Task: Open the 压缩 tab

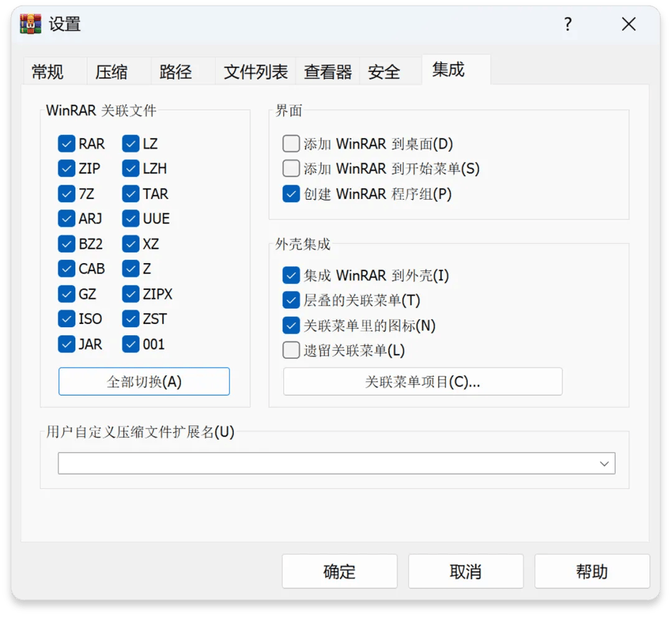Action: click(111, 72)
